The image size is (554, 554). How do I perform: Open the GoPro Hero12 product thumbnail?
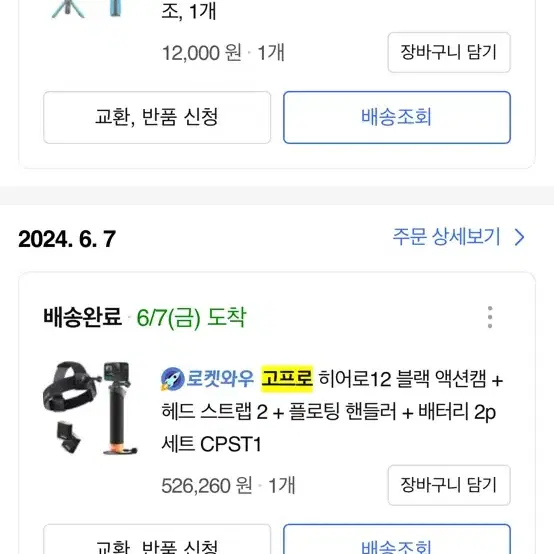click(x=90, y=408)
